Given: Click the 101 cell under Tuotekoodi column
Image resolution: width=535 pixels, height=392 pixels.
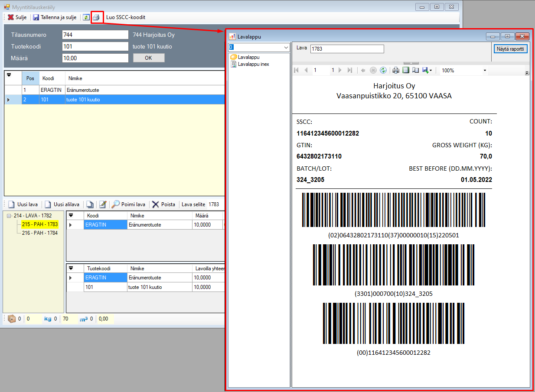Looking at the screenshot, I should click(105, 287).
